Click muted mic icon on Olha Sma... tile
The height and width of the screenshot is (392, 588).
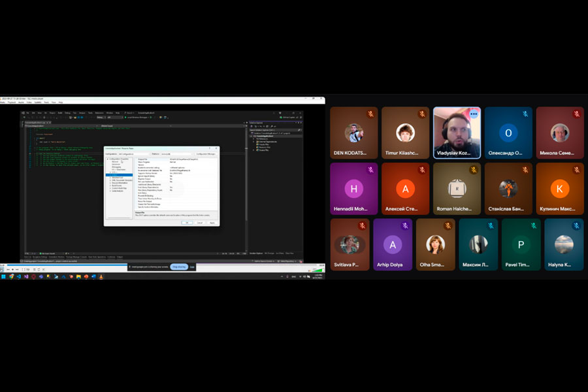tap(448, 225)
